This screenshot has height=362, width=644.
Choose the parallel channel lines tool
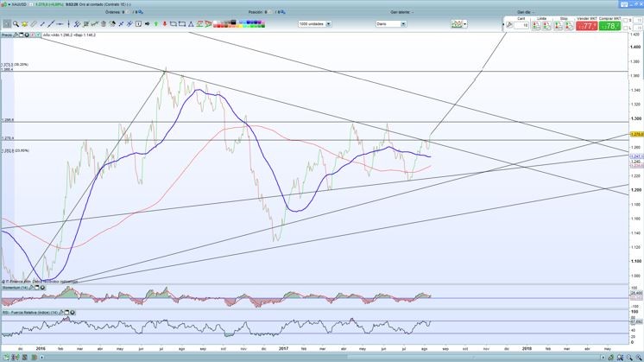pos(77,24)
